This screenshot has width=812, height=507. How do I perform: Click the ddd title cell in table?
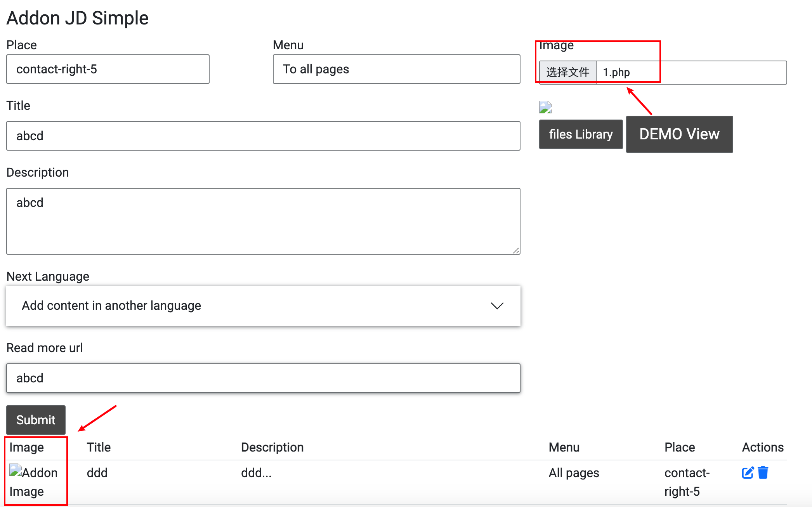click(97, 473)
